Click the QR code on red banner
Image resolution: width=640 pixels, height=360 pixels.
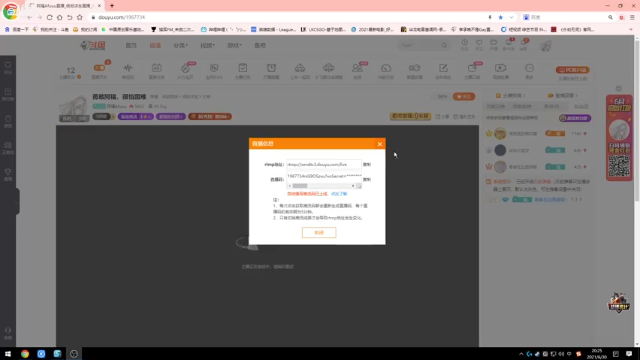pyautogui.click(x=619, y=166)
